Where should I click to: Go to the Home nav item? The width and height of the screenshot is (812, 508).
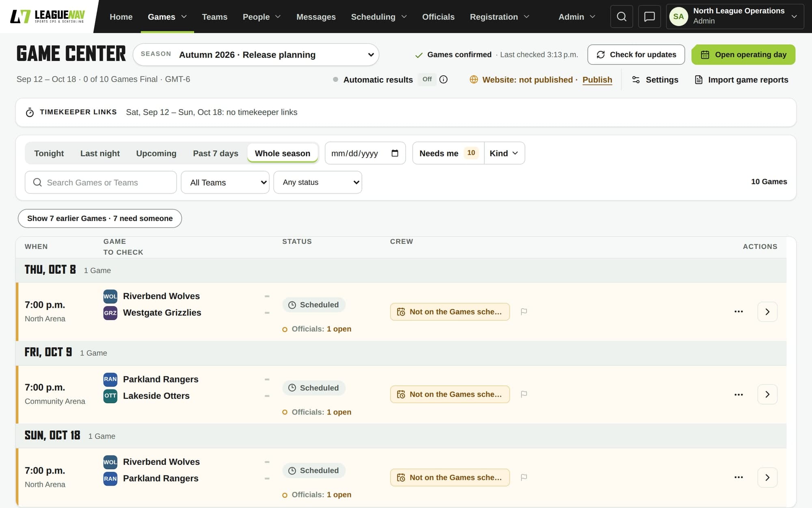[121, 17]
